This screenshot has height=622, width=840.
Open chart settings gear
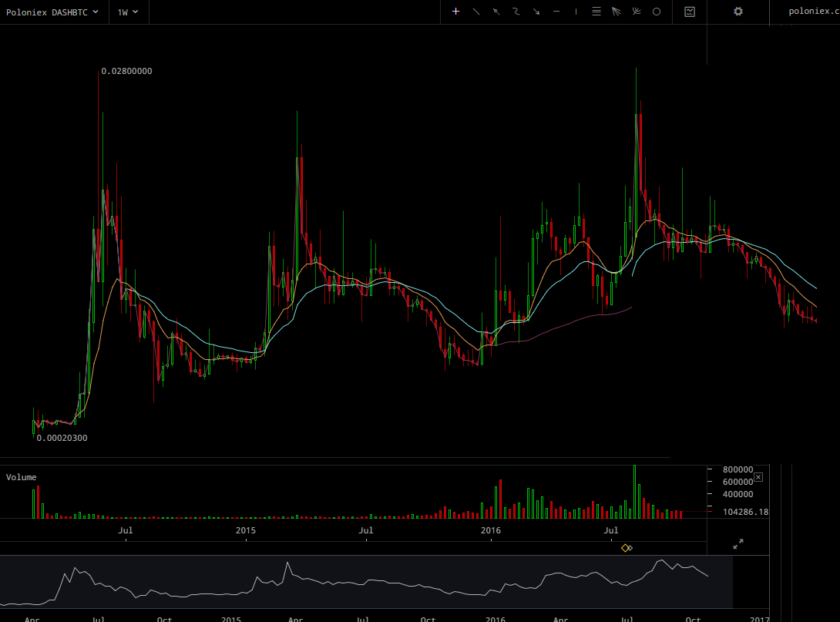click(x=738, y=12)
